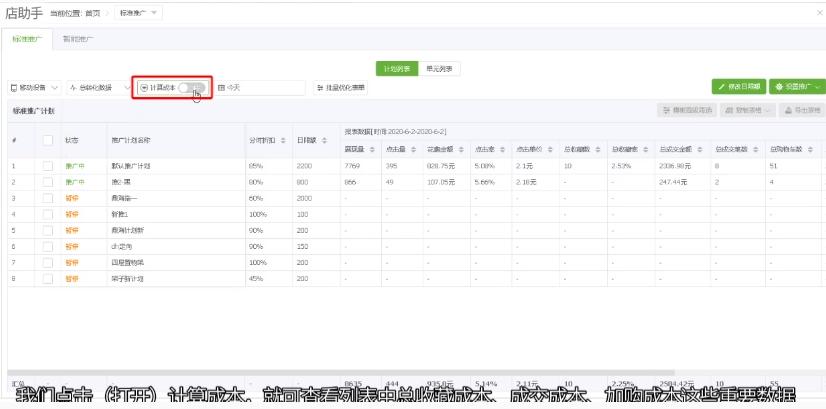This screenshot has width=826, height=409.
Task: Sort by 总购物车数 using its sort arrows
Action: 811,150
